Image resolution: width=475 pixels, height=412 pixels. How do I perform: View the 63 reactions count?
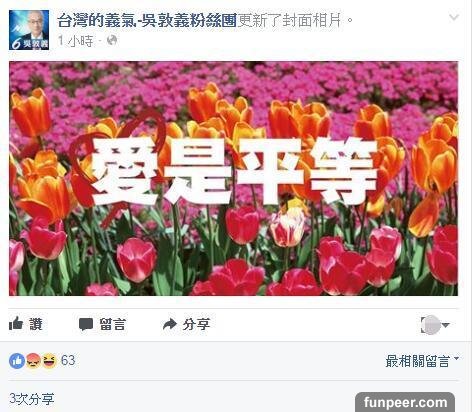pos(68,361)
